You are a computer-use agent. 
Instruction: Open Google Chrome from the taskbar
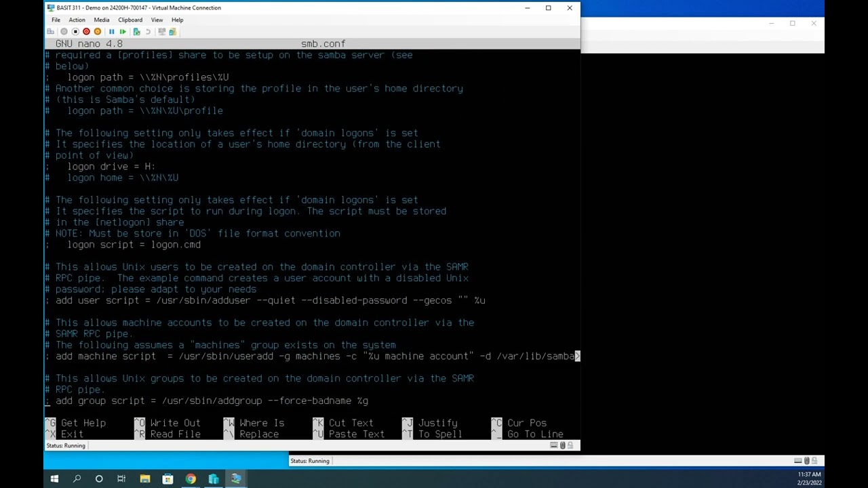191,479
